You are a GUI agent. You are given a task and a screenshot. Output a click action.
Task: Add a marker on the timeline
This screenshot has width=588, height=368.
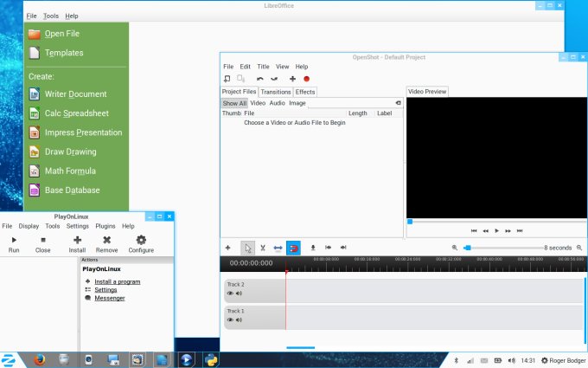point(312,248)
